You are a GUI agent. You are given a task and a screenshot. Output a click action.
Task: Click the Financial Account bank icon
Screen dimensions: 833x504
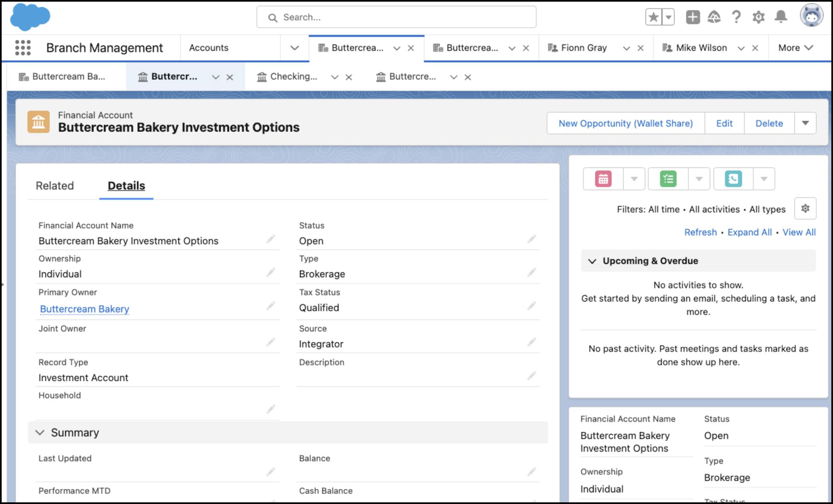click(39, 122)
